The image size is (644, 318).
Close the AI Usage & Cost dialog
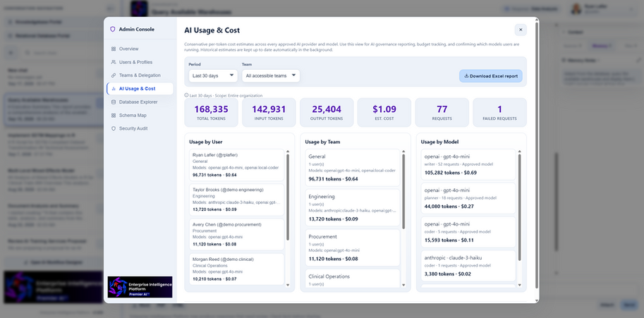(x=521, y=30)
